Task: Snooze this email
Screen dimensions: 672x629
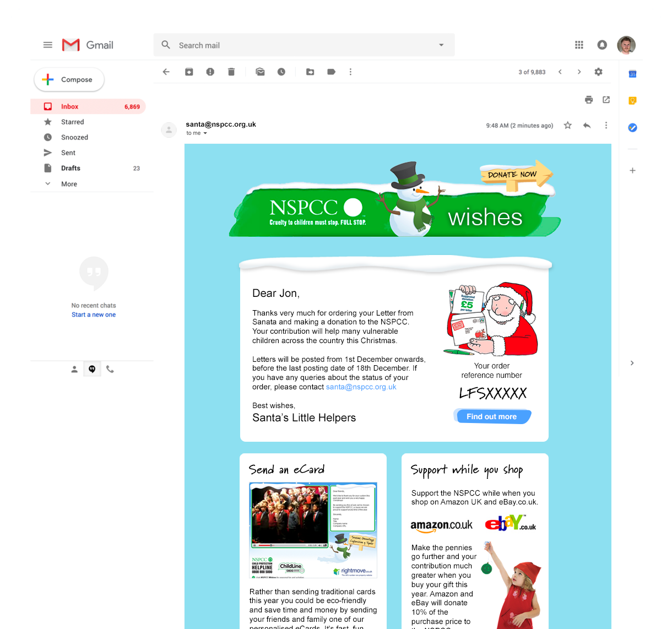Action: pyautogui.click(x=281, y=72)
